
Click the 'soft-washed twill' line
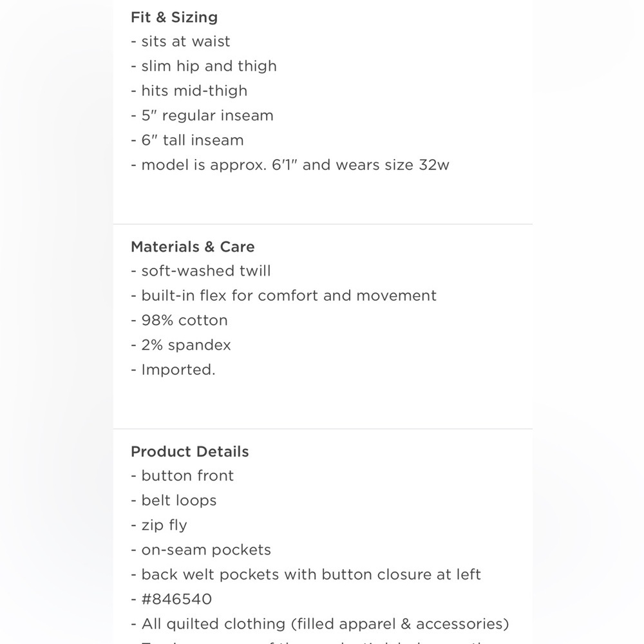(201, 271)
